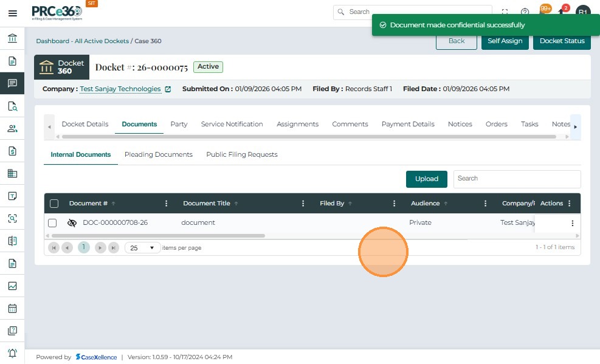
Task: Open the open-book sidebar icon
Action: [12, 241]
